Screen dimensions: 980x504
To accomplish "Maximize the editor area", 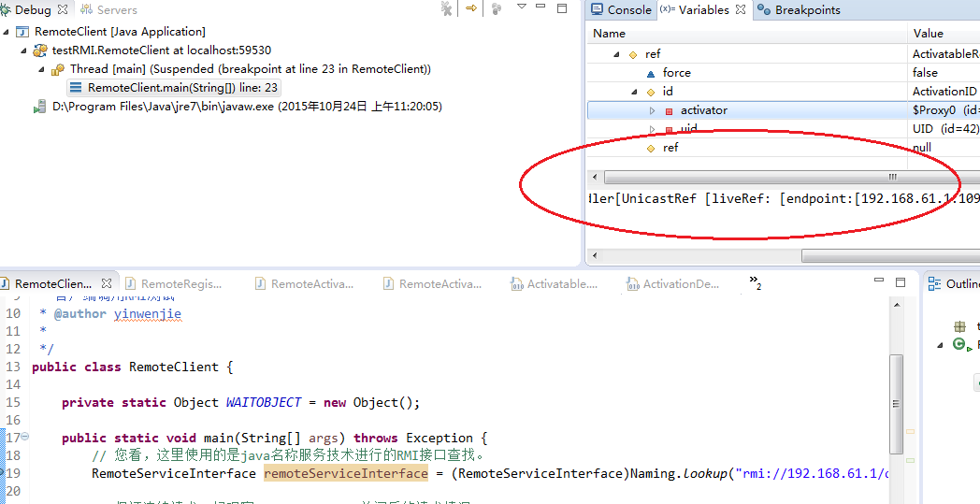I will point(900,282).
